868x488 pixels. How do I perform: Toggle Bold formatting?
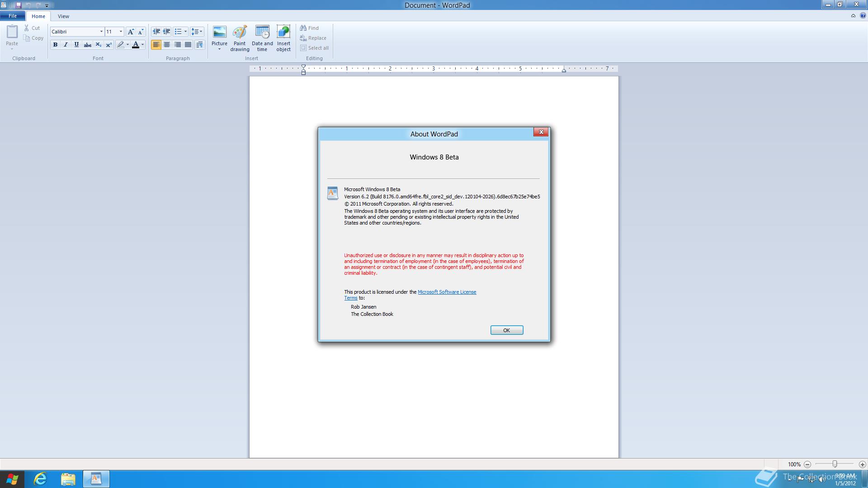pyautogui.click(x=55, y=45)
